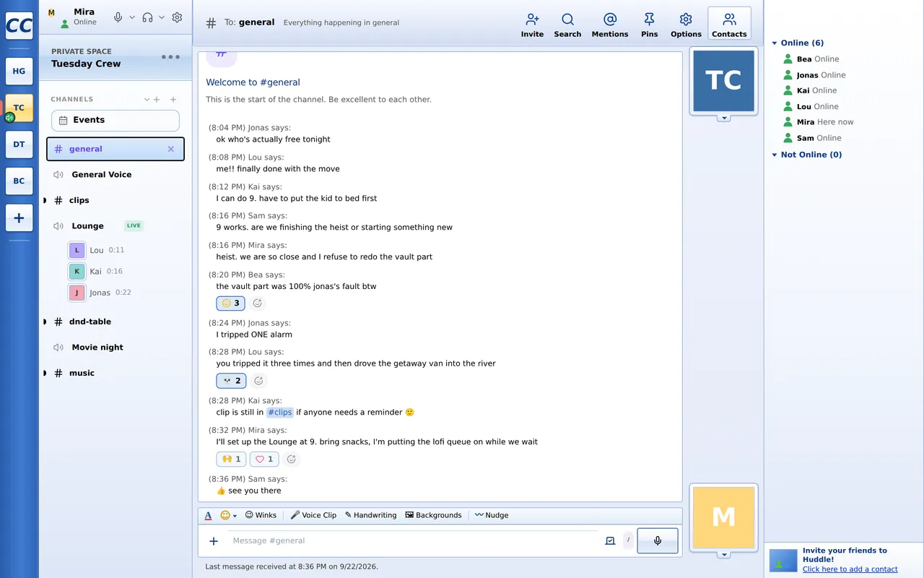The width and height of the screenshot is (924, 578).
Task: Open channel Options gear in header
Action: (686, 24)
